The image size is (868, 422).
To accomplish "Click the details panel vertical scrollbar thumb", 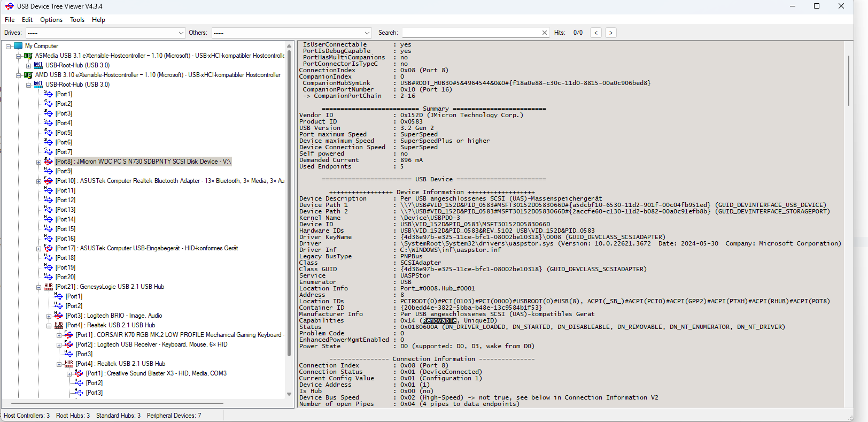I will click(848, 80).
